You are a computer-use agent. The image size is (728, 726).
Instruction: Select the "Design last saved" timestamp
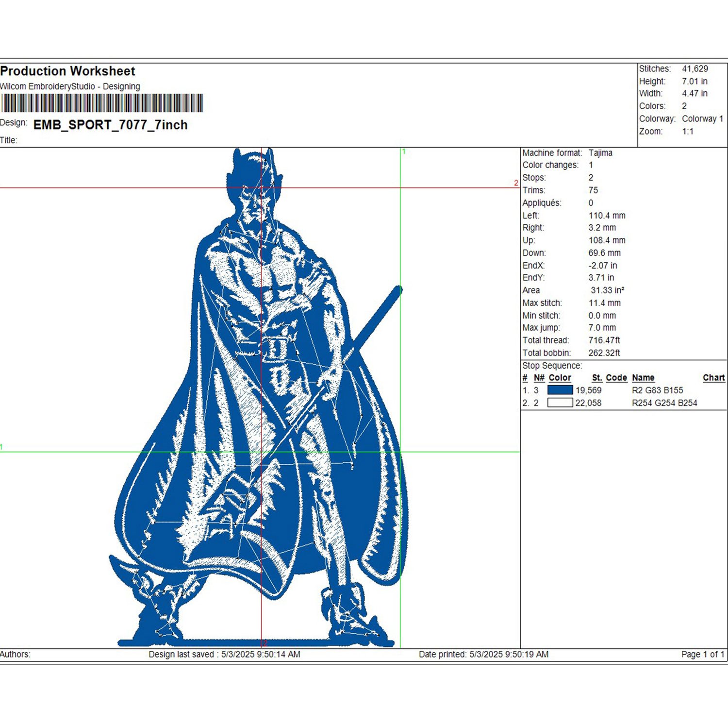pos(224,655)
